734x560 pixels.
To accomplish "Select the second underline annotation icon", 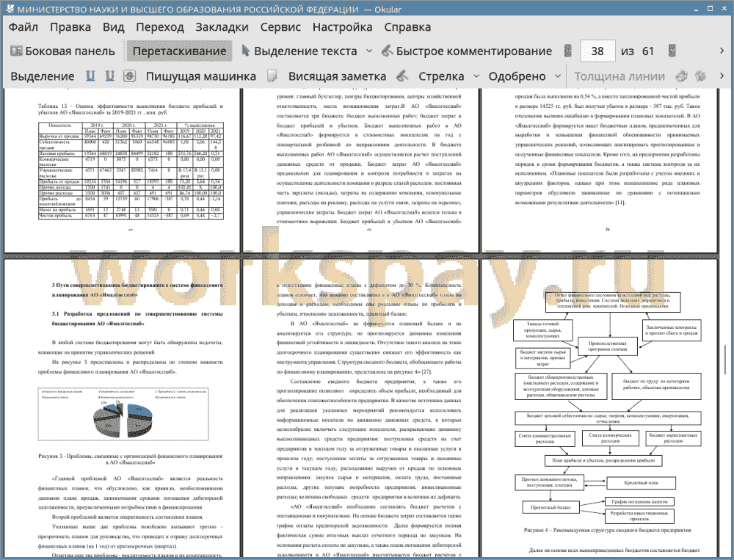I will (110, 76).
